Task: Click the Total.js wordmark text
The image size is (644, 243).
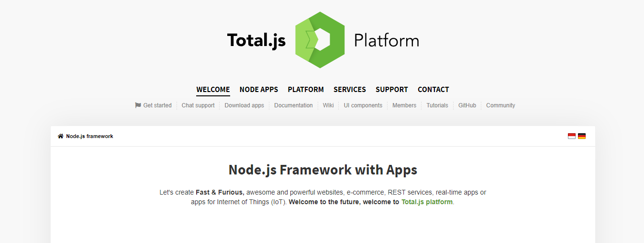Action: coord(256,40)
